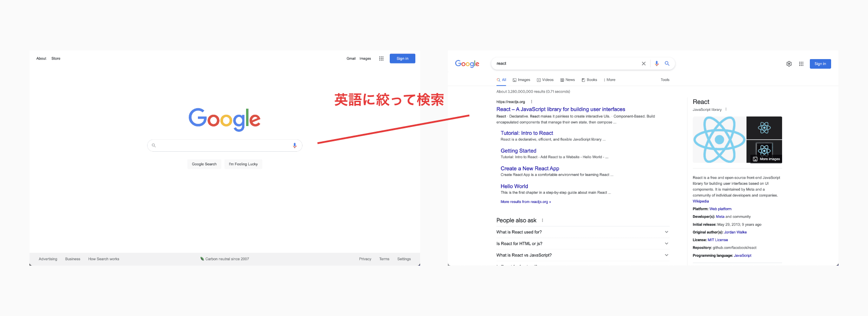Open three-dot menu next to 'JavaScript library'

pos(726,110)
